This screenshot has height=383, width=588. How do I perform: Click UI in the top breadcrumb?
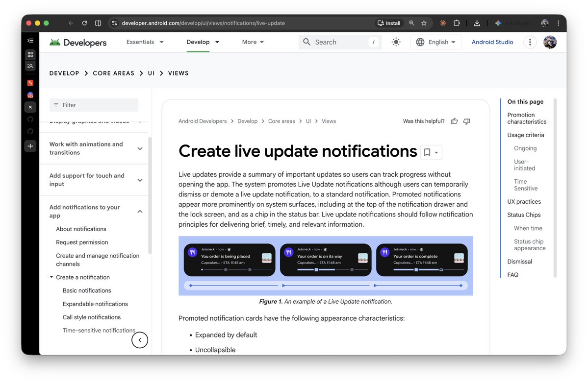[151, 73]
